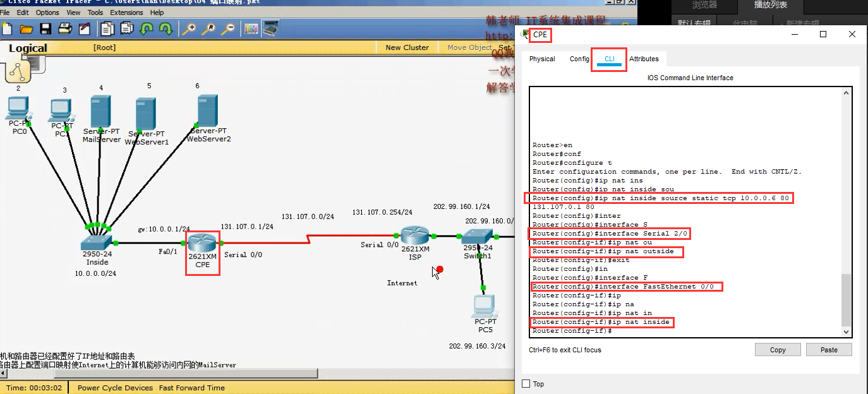Select the CPE 2621XM router
868x394 pixels.
[202, 243]
